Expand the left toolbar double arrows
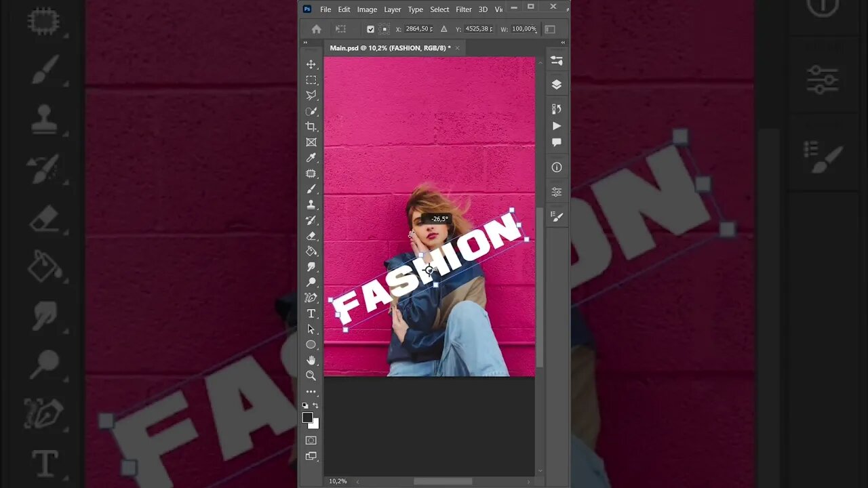The image size is (868, 488). (x=305, y=43)
